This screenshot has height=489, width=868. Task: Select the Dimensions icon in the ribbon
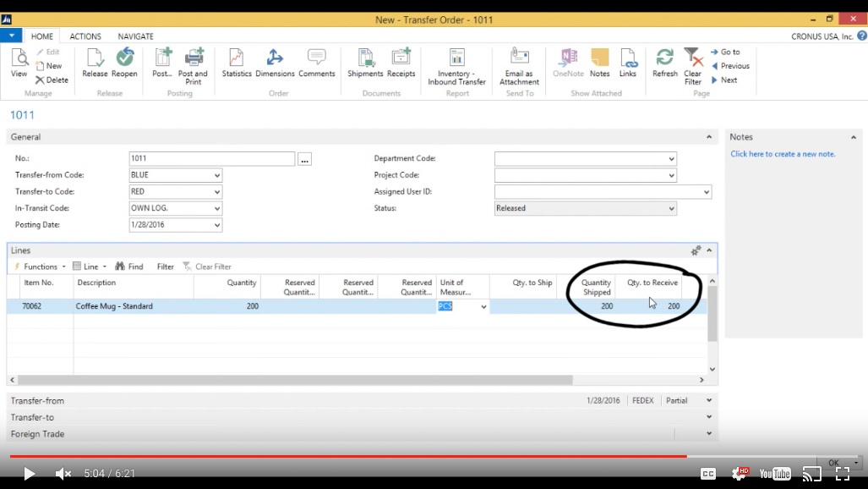click(275, 64)
